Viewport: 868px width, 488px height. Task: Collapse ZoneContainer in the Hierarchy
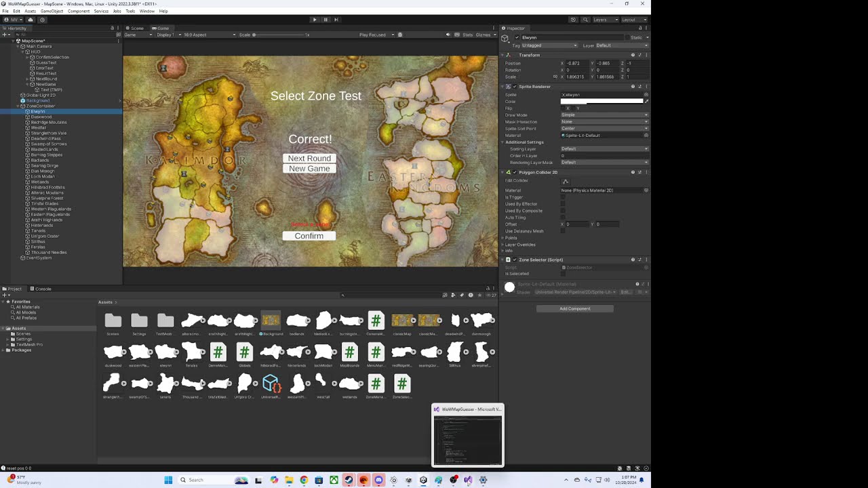pos(18,106)
